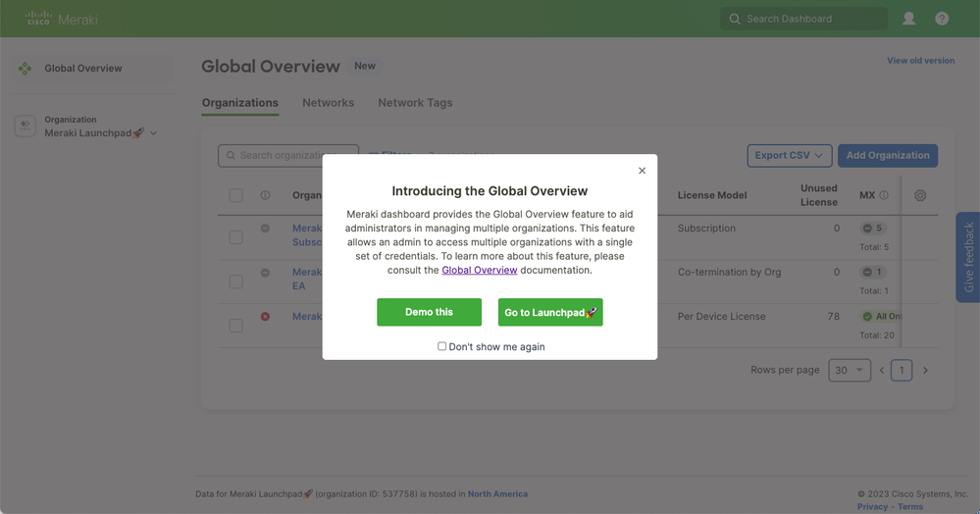Open the Global Overview documentation link

(480, 270)
